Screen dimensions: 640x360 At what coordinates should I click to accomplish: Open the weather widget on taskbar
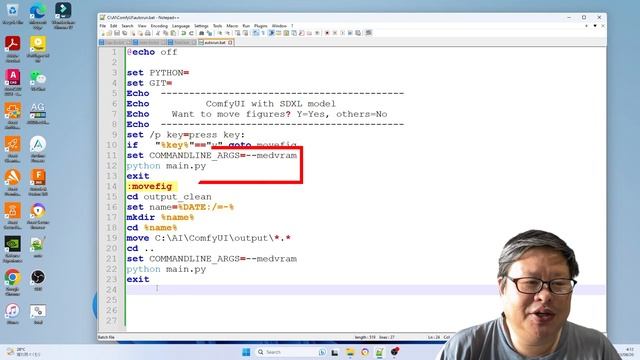pos(22,352)
